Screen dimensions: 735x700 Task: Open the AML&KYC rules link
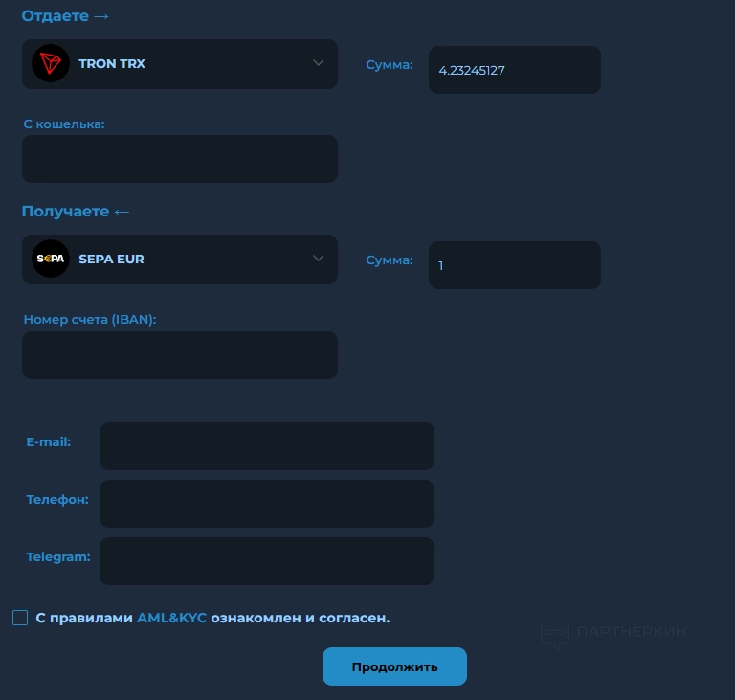[x=171, y=618]
